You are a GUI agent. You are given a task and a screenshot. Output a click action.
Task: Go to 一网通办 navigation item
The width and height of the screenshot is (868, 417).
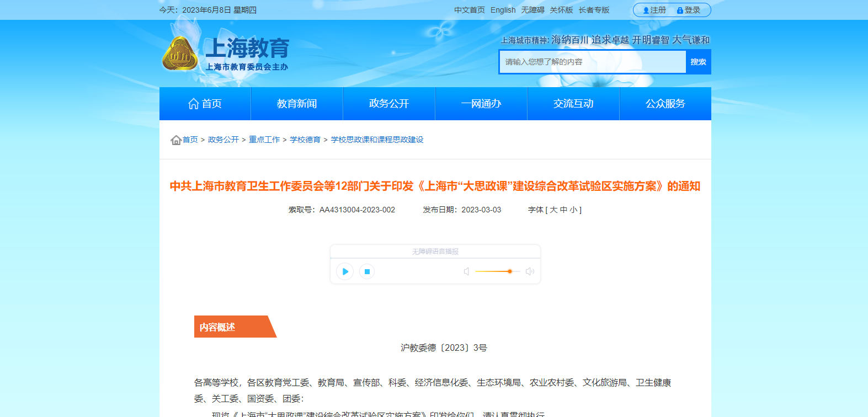coord(481,104)
